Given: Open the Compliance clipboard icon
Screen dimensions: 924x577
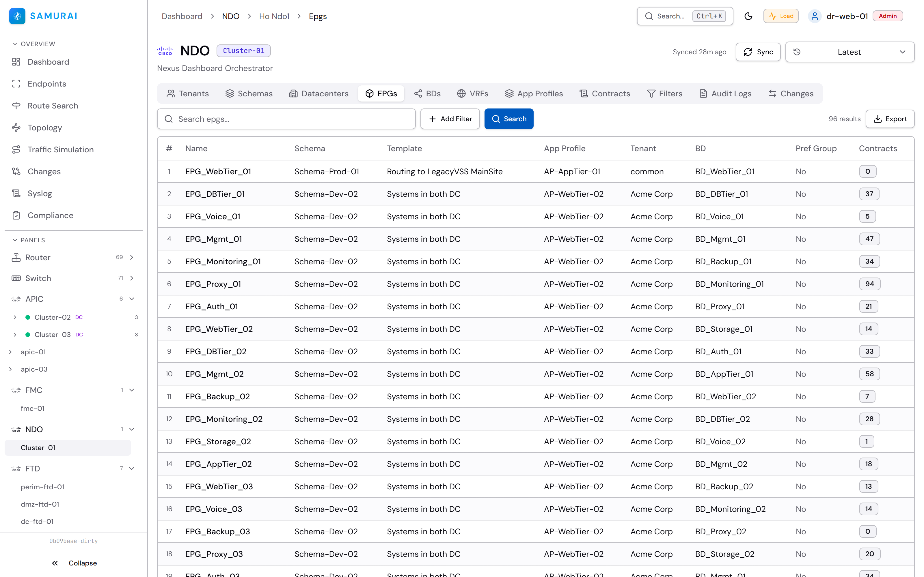Looking at the screenshot, I should tap(16, 215).
